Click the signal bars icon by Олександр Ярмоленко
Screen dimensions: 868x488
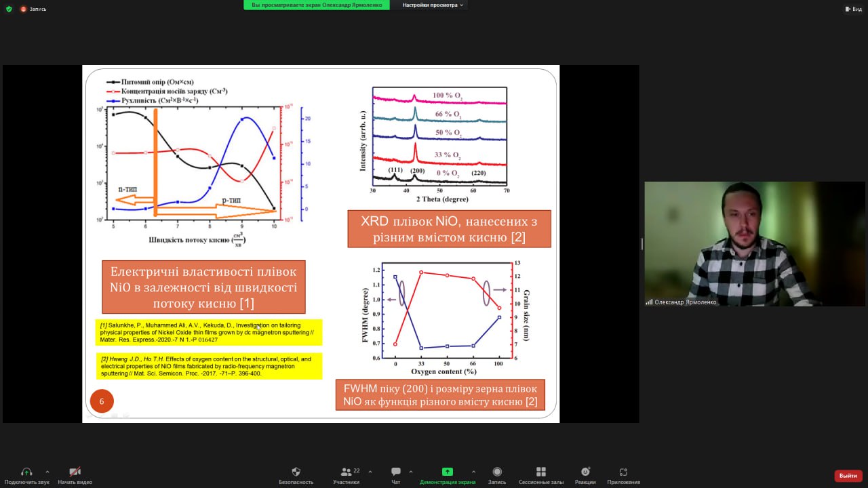pyautogui.click(x=649, y=302)
